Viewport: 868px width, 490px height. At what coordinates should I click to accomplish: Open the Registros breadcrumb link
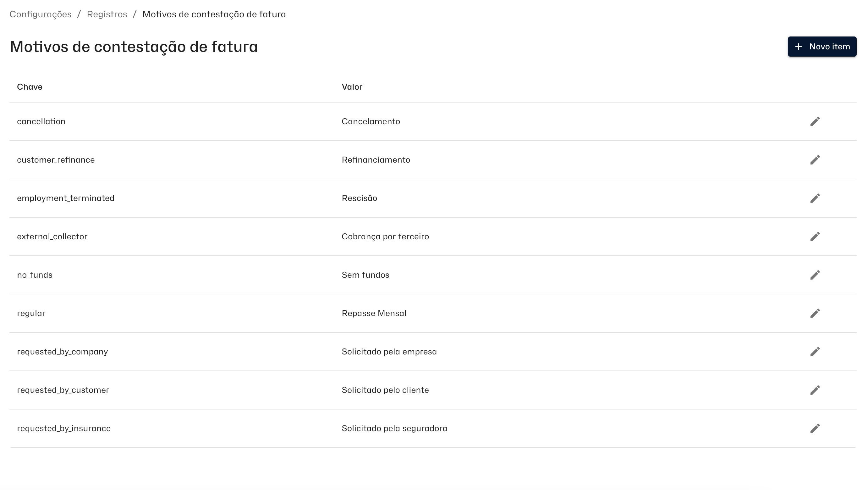pyautogui.click(x=107, y=14)
